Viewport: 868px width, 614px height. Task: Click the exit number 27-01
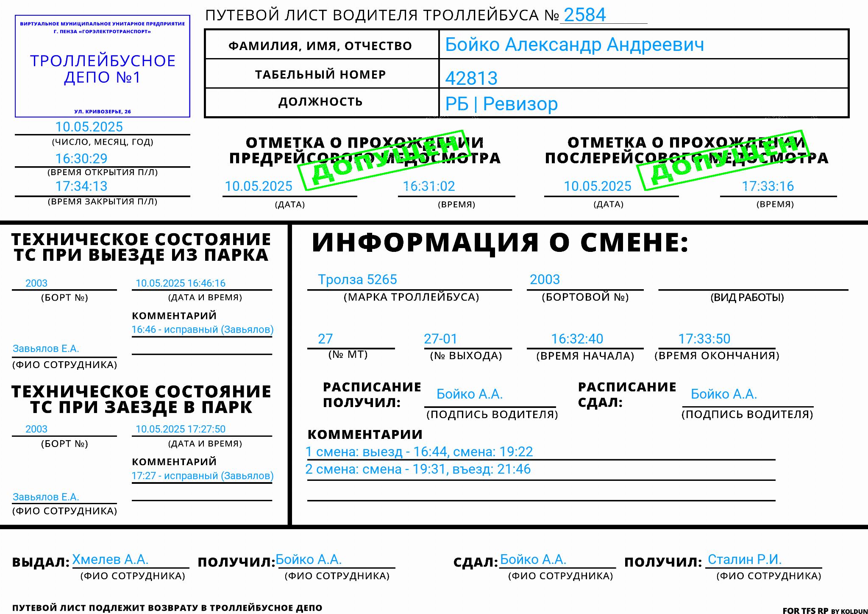coord(441,339)
